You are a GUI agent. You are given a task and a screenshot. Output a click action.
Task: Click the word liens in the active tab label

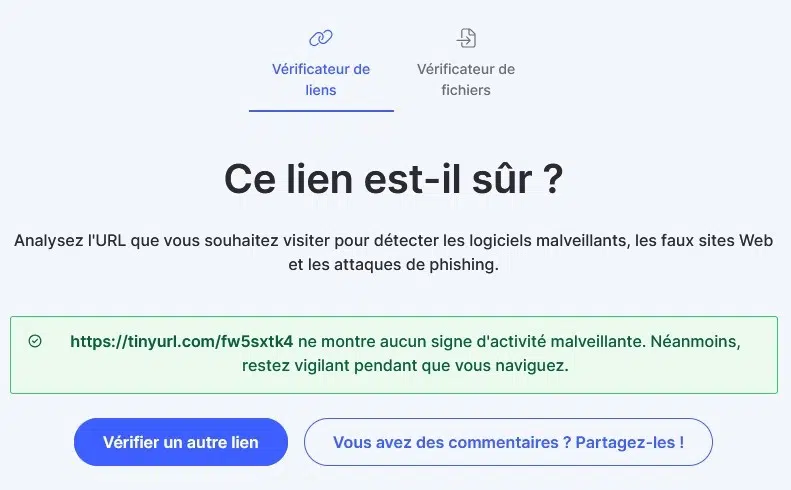point(321,90)
